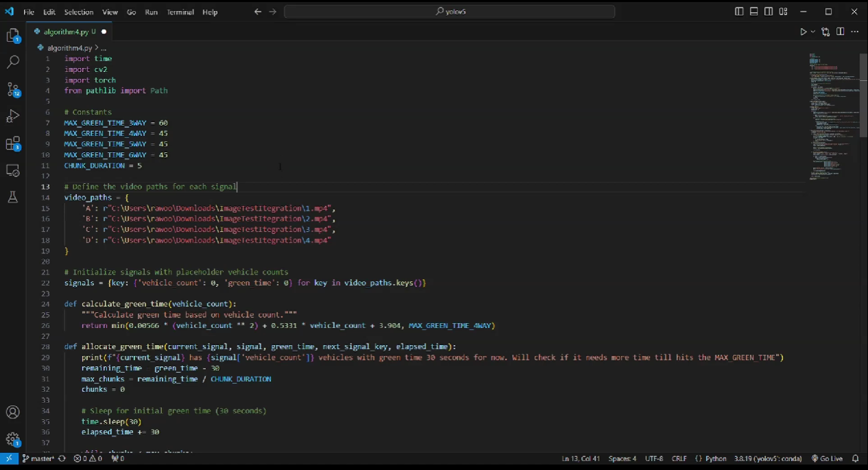Click Go Live in the status bar

pos(827,458)
